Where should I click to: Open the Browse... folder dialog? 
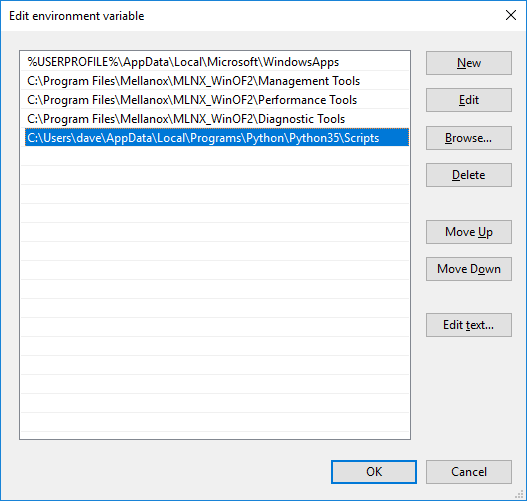pyautogui.click(x=469, y=138)
